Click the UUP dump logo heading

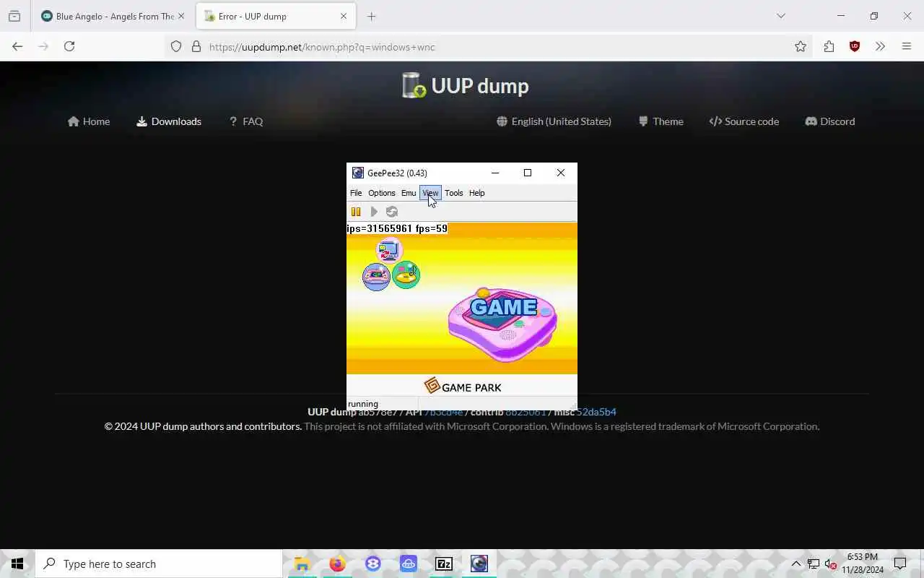pyautogui.click(x=466, y=85)
